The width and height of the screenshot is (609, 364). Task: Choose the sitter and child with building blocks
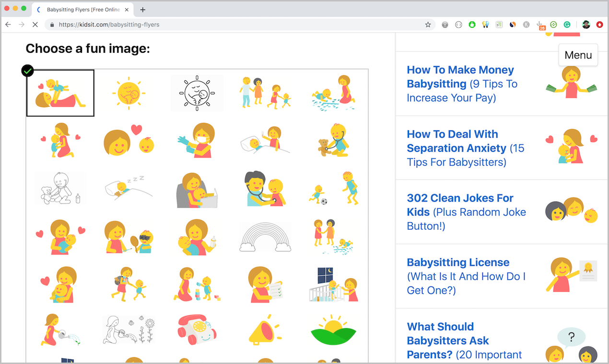click(x=197, y=284)
